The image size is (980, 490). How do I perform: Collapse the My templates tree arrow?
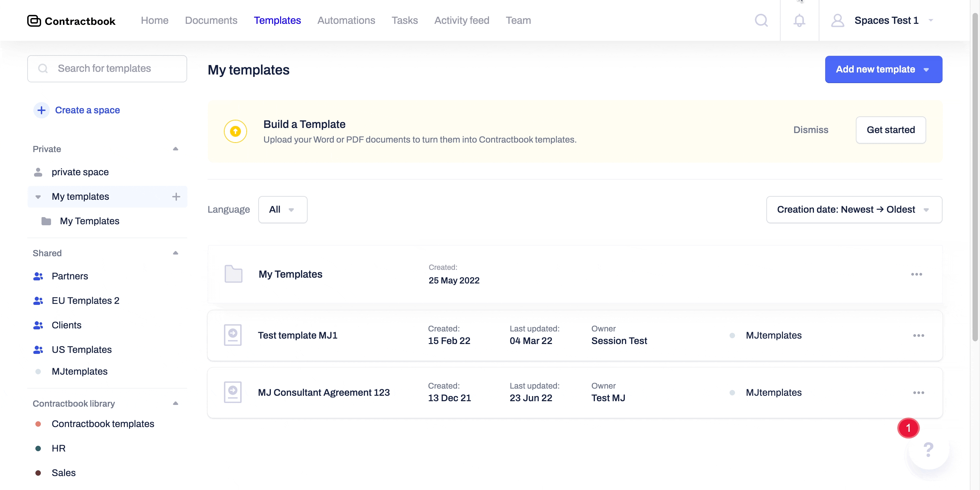tap(38, 197)
